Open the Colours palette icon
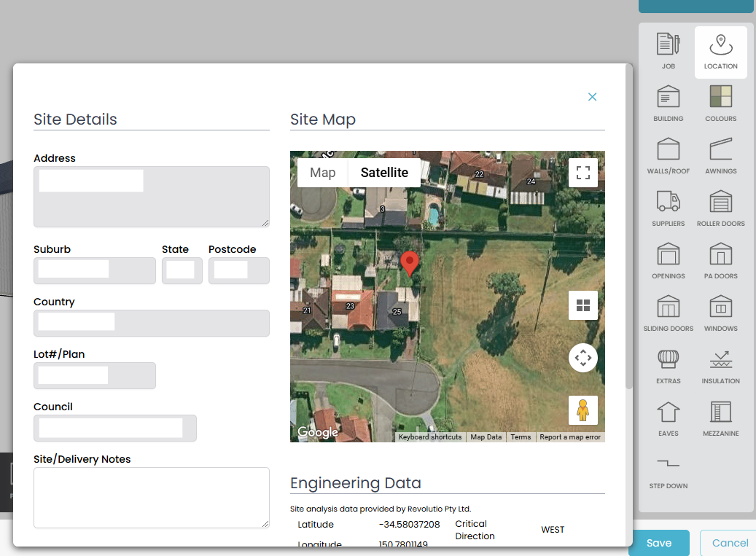 pos(720,104)
